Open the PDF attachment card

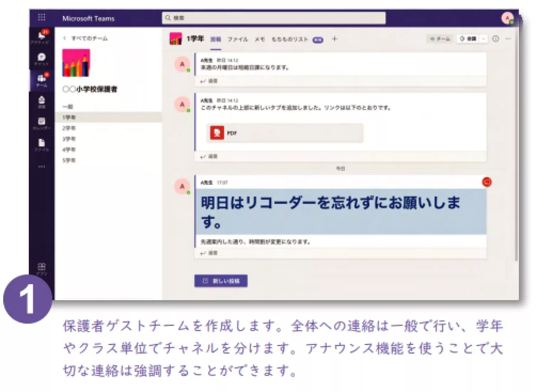(x=285, y=133)
